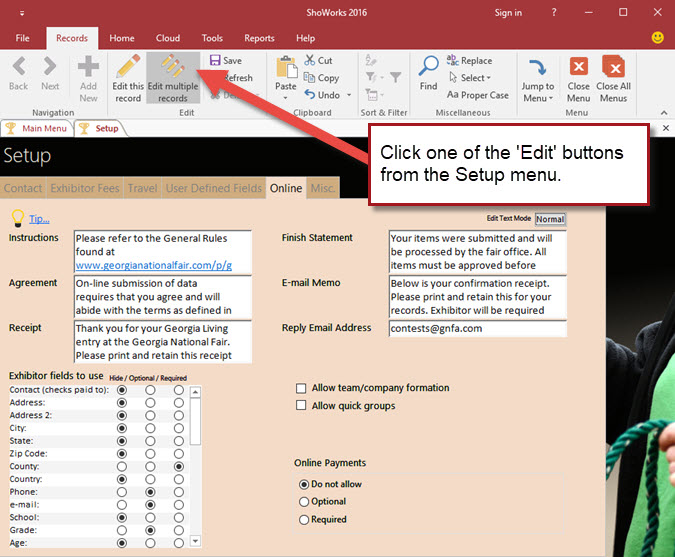
Task: Click the Close Menu icon
Action: coord(578,68)
